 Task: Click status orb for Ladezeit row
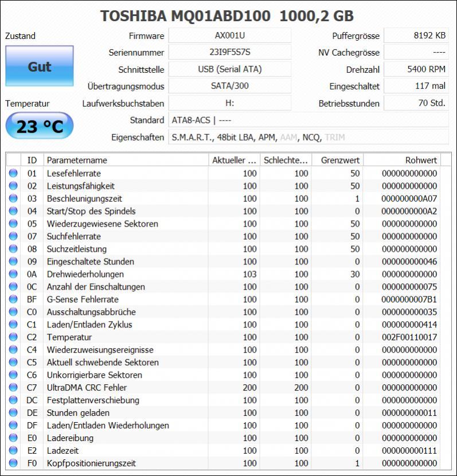tap(13, 451)
